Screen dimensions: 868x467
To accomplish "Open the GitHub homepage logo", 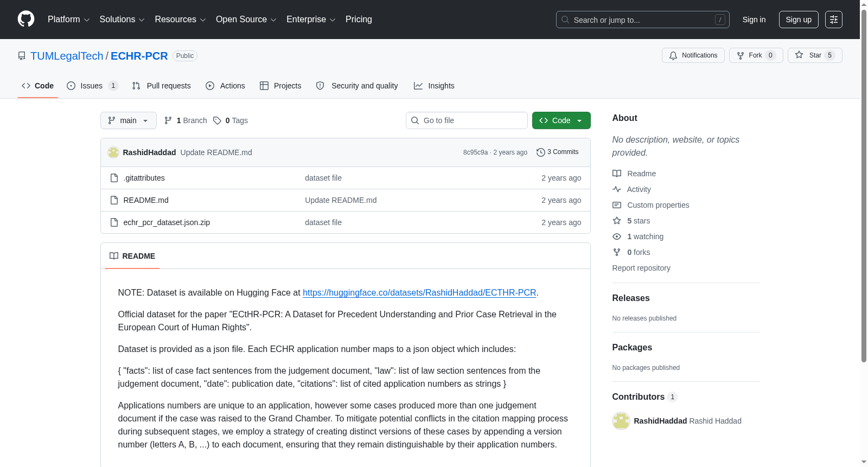I will point(26,20).
